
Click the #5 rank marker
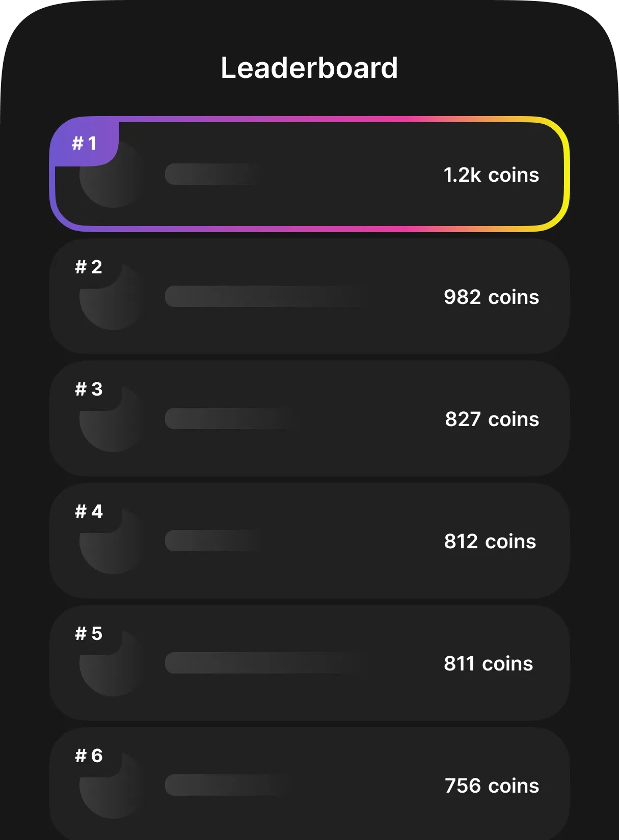[x=88, y=634]
